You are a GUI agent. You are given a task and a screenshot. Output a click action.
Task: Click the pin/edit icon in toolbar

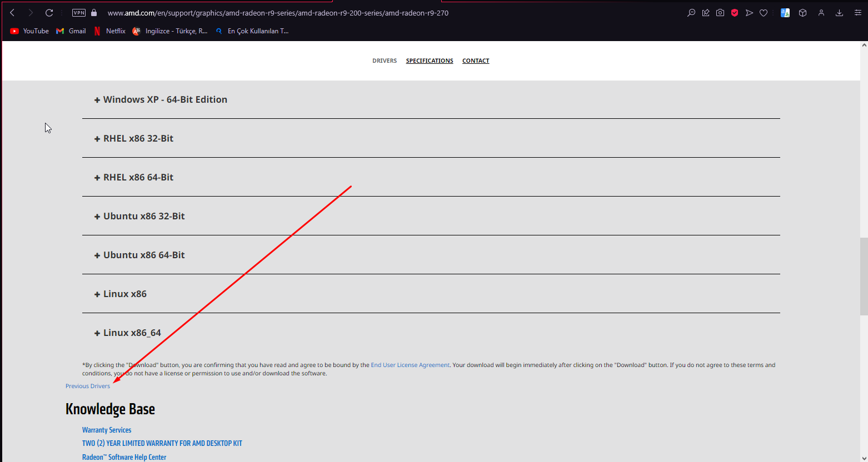[706, 13]
